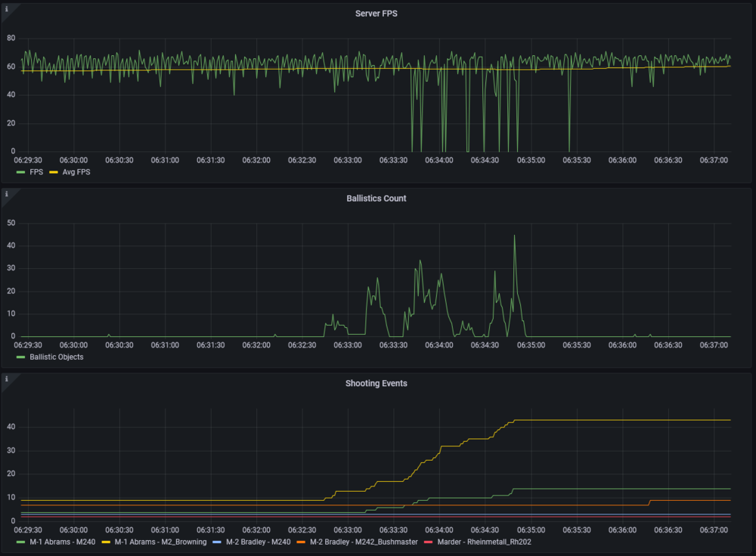Toggle the M-1 Abrams - M2_Browning series

[x=160, y=542]
